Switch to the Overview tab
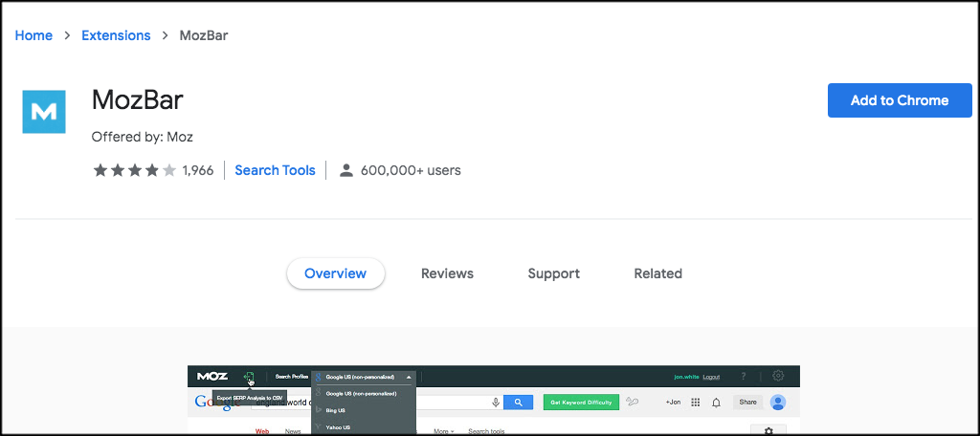The height and width of the screenshot is (436, 980). pyautogui.click(x=336, y=273)
